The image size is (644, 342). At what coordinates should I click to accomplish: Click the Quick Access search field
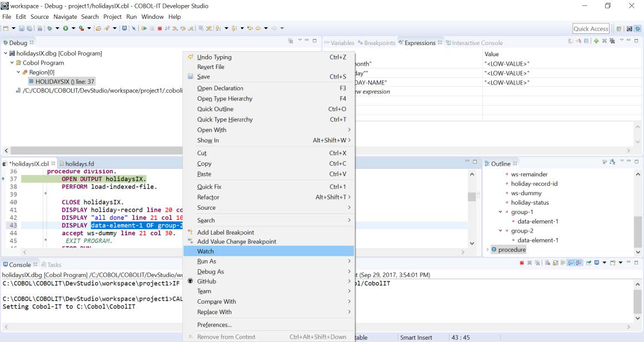pos(591,29)
